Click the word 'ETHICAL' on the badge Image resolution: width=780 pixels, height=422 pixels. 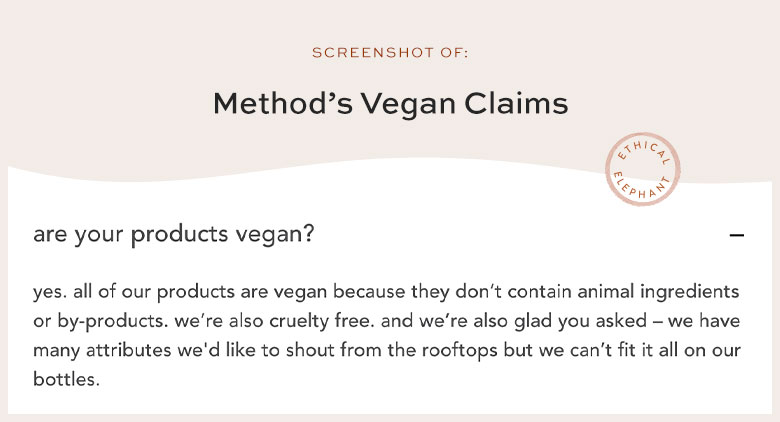pyautogui.click(x=644, y=151)
